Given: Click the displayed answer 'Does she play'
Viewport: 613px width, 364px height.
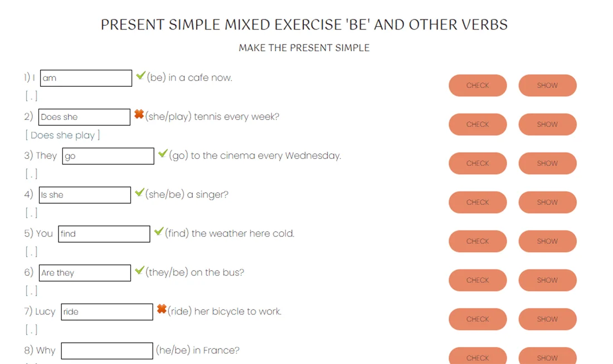Looking at the screenshot, I should point(62,135).
